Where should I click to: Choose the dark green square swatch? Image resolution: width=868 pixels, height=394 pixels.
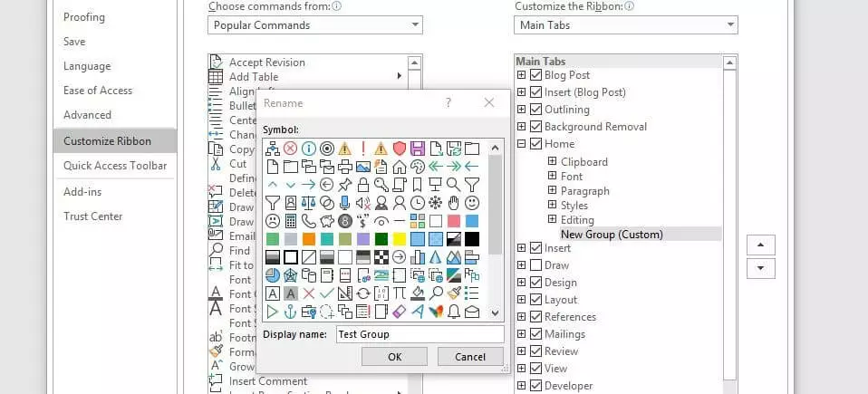click(x=381, y=239)
